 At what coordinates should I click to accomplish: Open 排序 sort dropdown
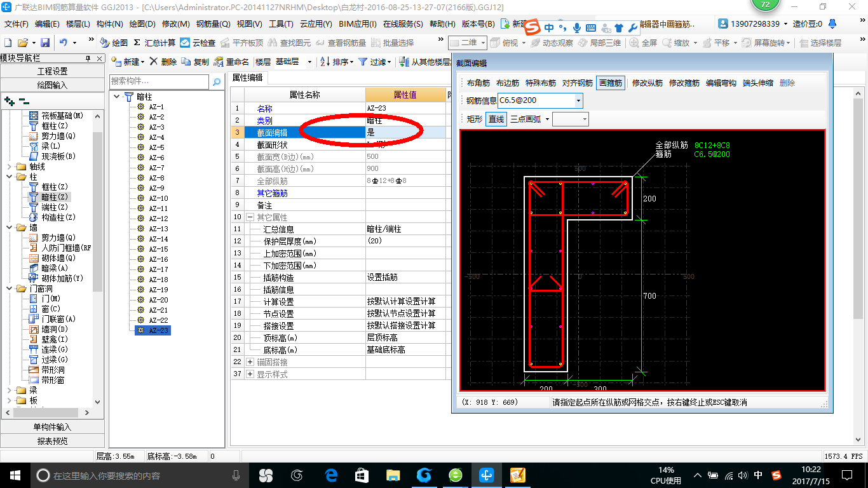pos(337,62)
